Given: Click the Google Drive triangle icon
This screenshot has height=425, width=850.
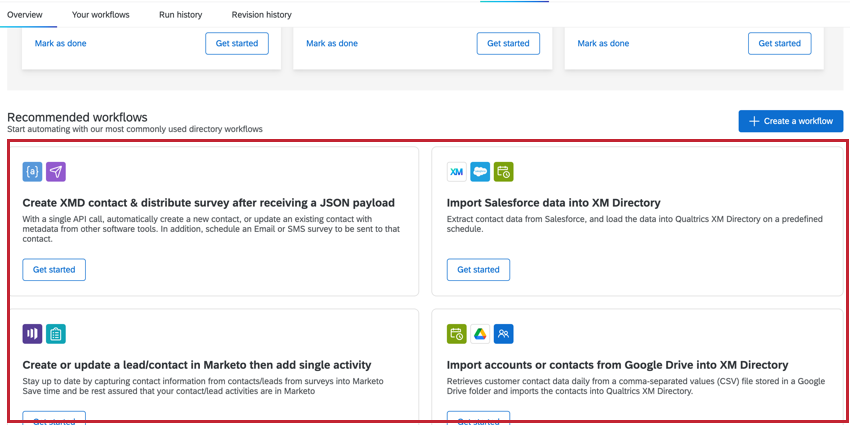Looking at the screenshot, I should coord(480,334).
